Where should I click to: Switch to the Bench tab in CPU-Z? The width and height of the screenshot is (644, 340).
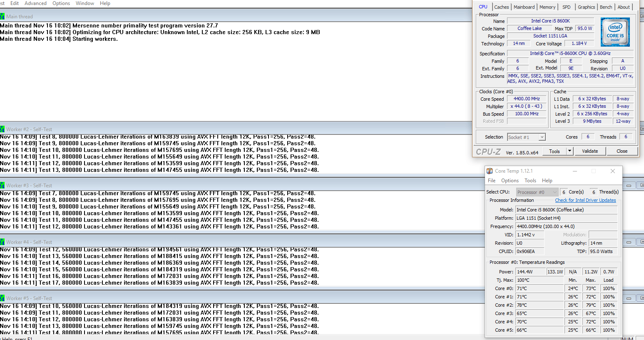(x=606, y=7)
